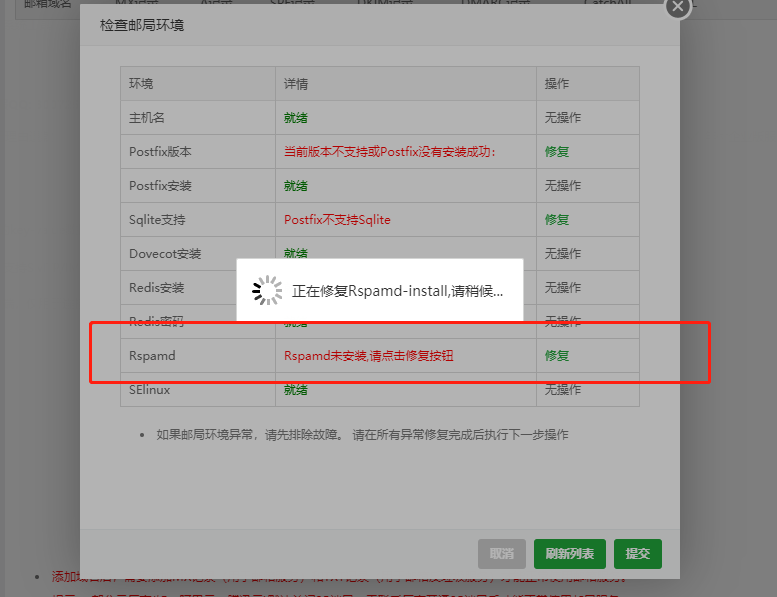Click the Postfix不支持Sqlite error text
777x597 pixels.
point(337,219)
